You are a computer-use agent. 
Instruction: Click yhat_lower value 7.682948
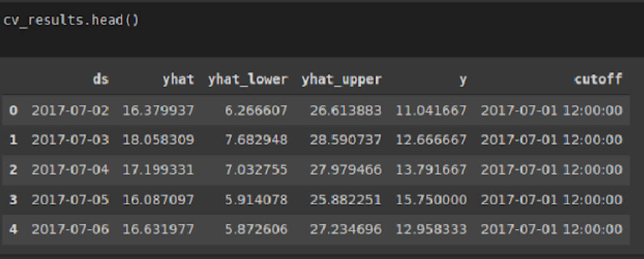click(256, 140)
